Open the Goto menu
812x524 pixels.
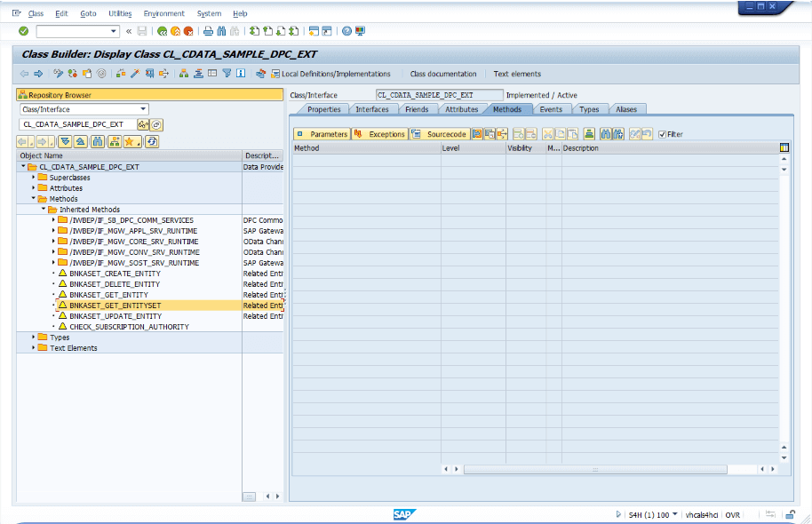pyautogui.click(x=88, y=13)
